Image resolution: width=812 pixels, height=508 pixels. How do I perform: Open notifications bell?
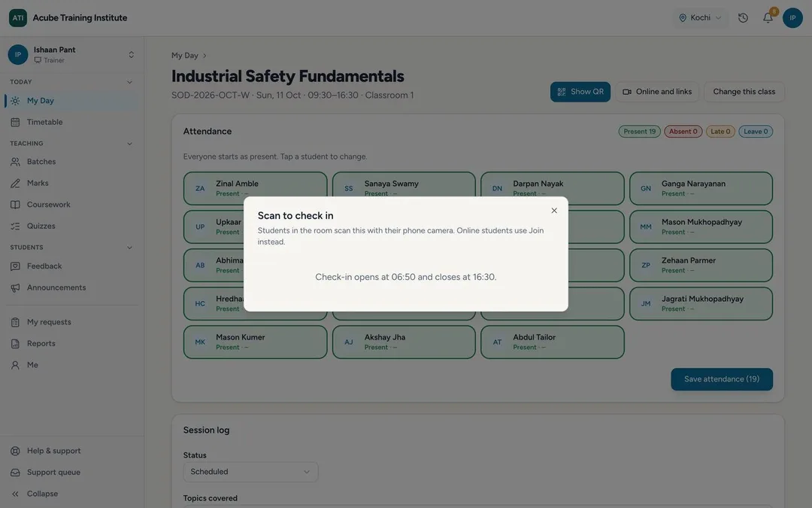(768, 18)
